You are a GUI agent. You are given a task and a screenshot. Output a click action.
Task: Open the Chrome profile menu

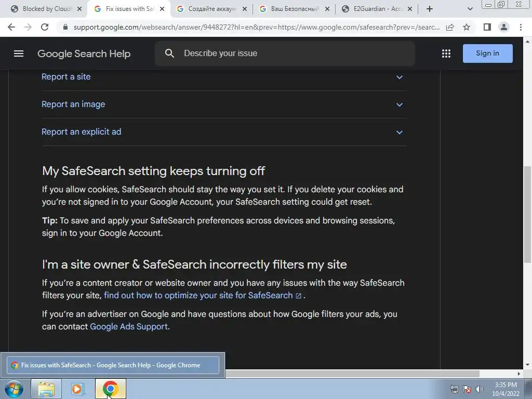pos(504,27)
